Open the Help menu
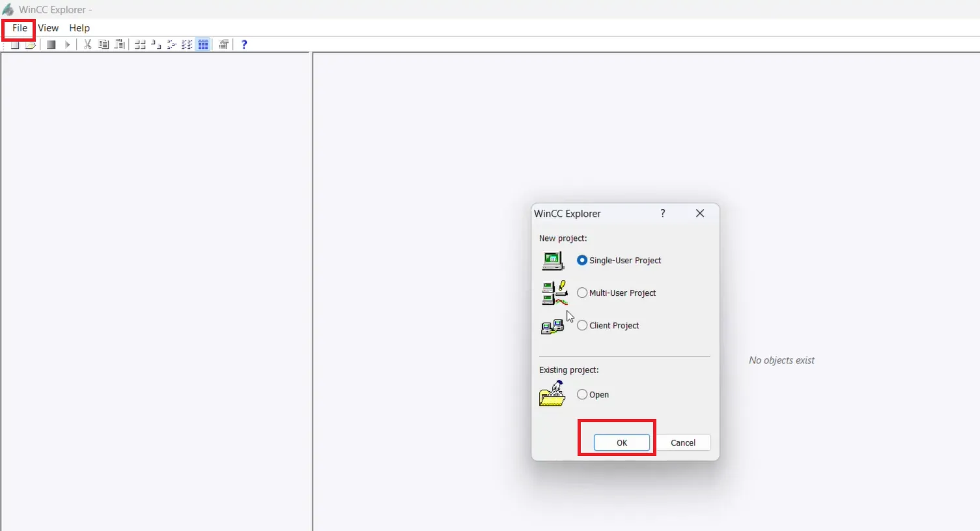 coord(79,28)
